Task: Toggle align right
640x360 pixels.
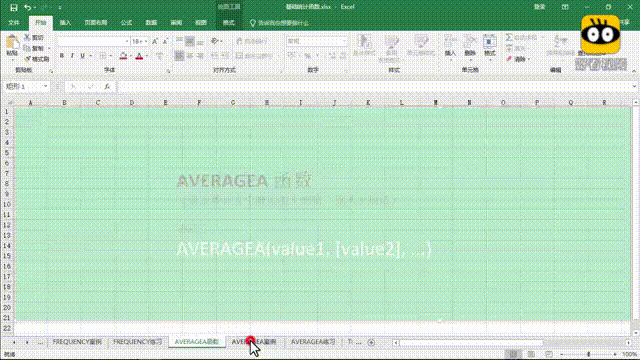Action: point(200,56)
